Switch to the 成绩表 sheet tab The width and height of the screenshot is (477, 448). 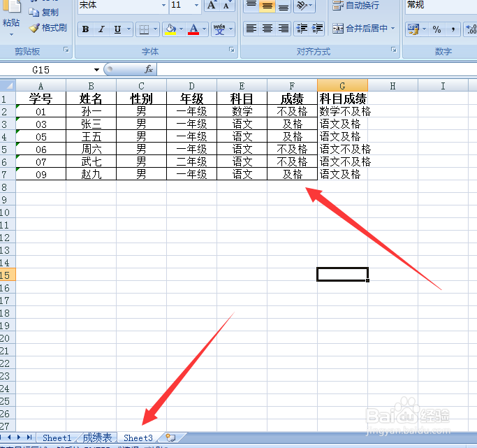coord(97,438)
